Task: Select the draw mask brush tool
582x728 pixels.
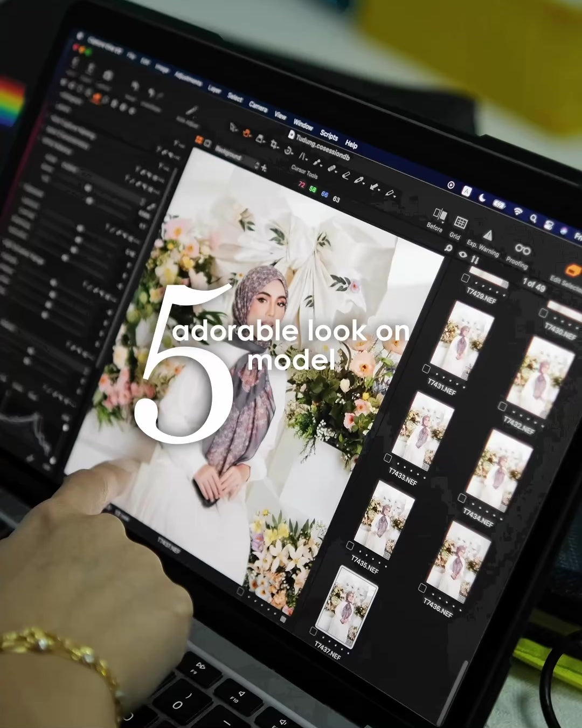Action: 317,162
